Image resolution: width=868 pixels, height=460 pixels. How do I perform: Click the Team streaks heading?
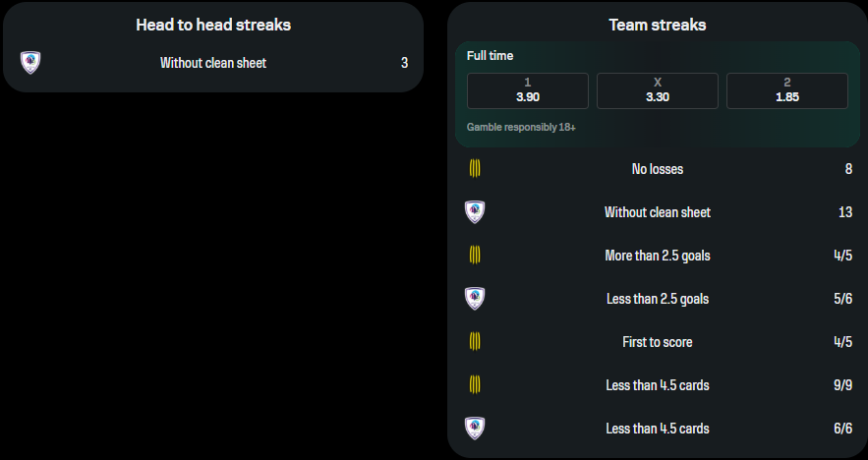(658, 26)
